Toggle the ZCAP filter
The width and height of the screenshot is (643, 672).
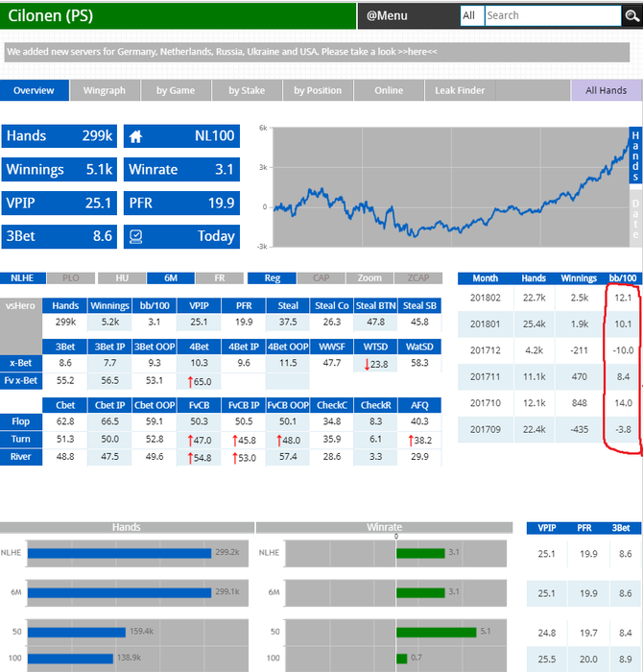[x=418, y=278]
